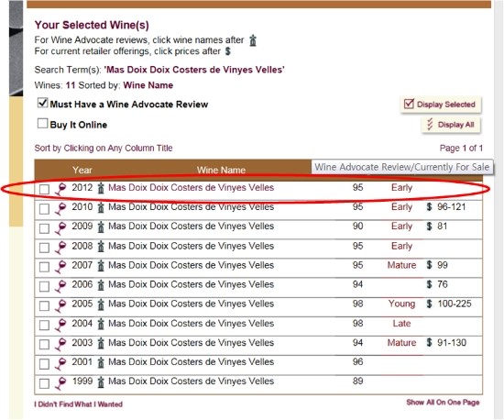Image resolution: width=504 pixels, height=420 pixels.
Task: Click the bottle icon beside 2010 wine
Action: pyautogui.click(x=101, y=207)
